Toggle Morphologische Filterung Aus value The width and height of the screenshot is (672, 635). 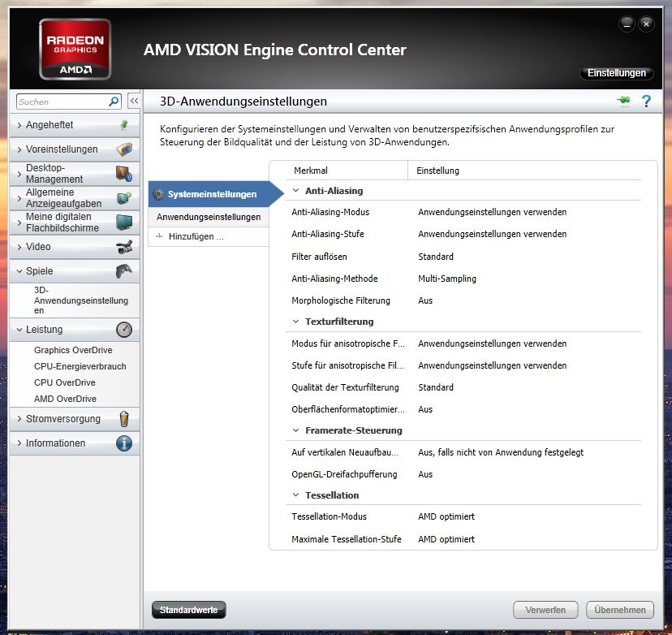point(425,300)
